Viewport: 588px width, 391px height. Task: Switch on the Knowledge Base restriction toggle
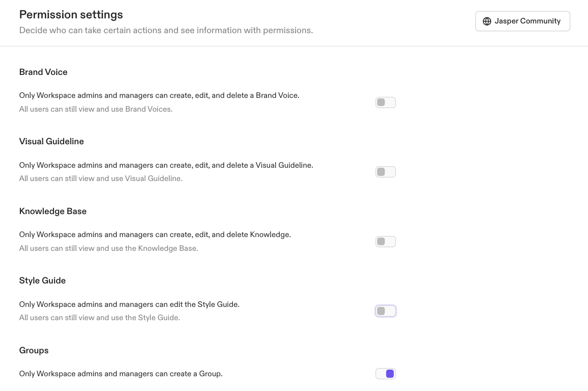click(386, 242)
